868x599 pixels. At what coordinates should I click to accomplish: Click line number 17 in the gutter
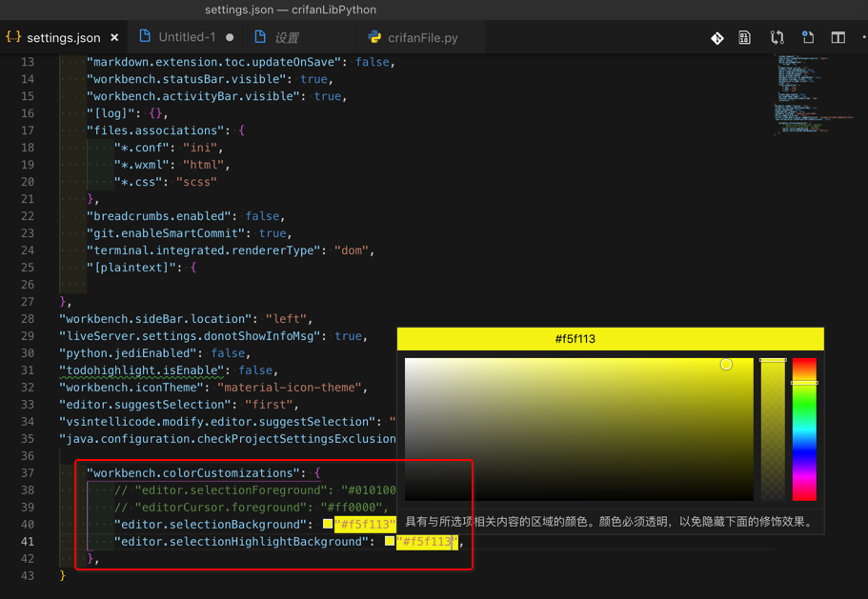[x=28, y=130]
